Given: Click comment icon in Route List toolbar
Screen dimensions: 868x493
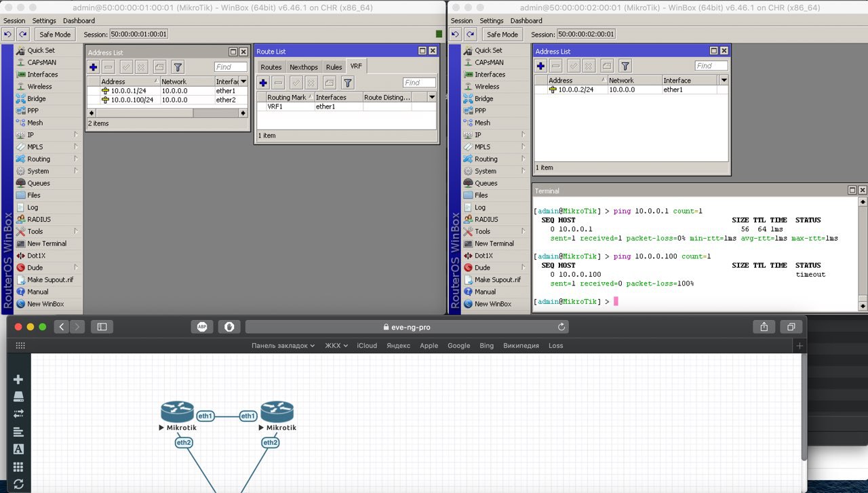Looking at the screenshot, I should point(329,83).
